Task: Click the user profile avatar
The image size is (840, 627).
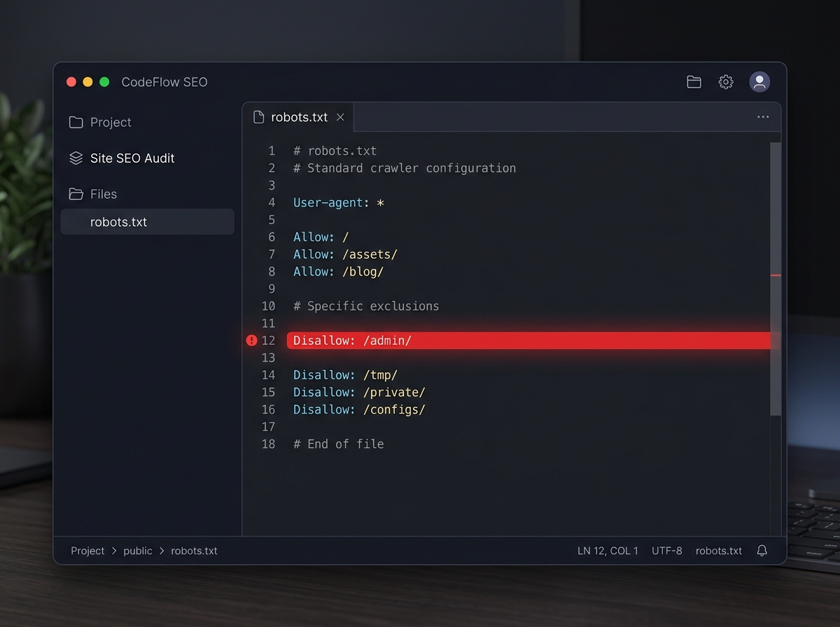Action: tap(759, 82)
